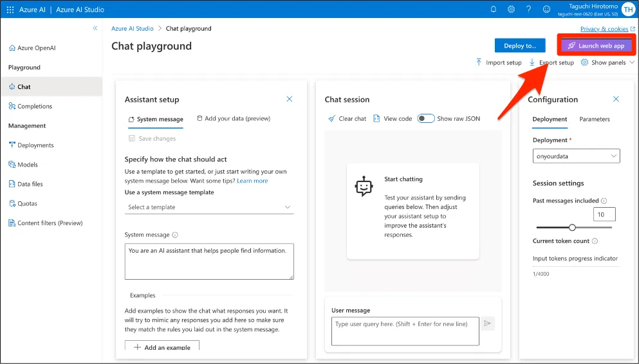Viewport: 639px width, 364px height.
Task: Collapse the left navigation sidebar
Action: pyautogui.click(x=95, y=28)
